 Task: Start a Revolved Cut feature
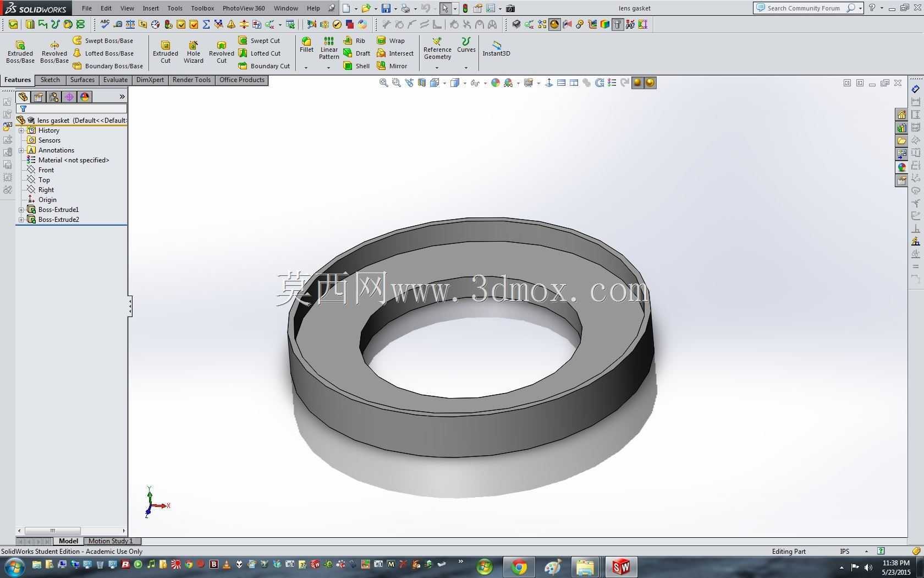(221, 52)
